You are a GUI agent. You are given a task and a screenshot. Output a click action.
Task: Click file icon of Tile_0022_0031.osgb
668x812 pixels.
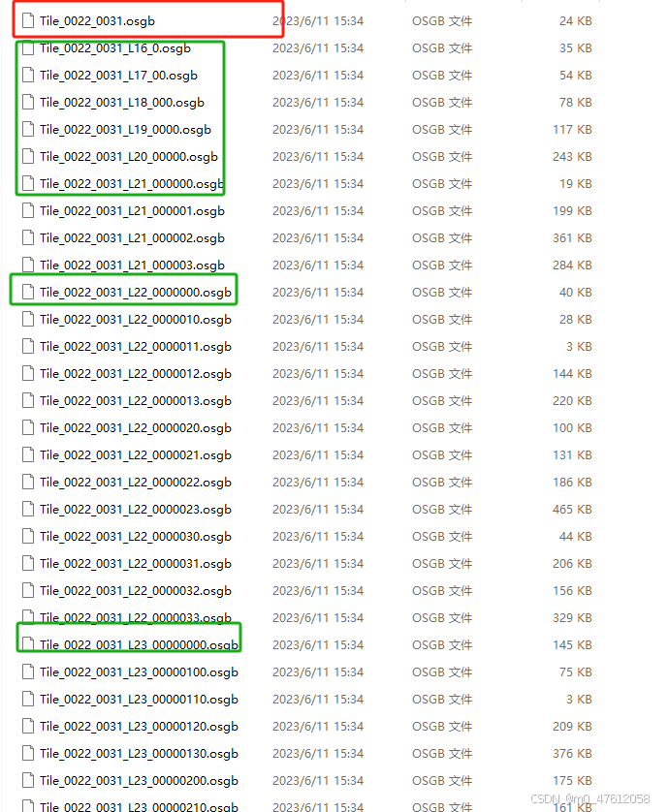(x=28, y=21)
